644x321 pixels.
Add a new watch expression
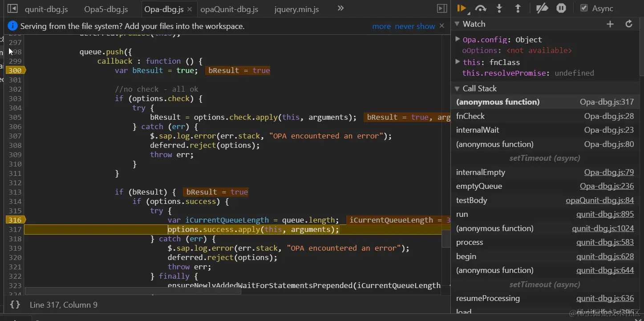click(x=610, y=24)
